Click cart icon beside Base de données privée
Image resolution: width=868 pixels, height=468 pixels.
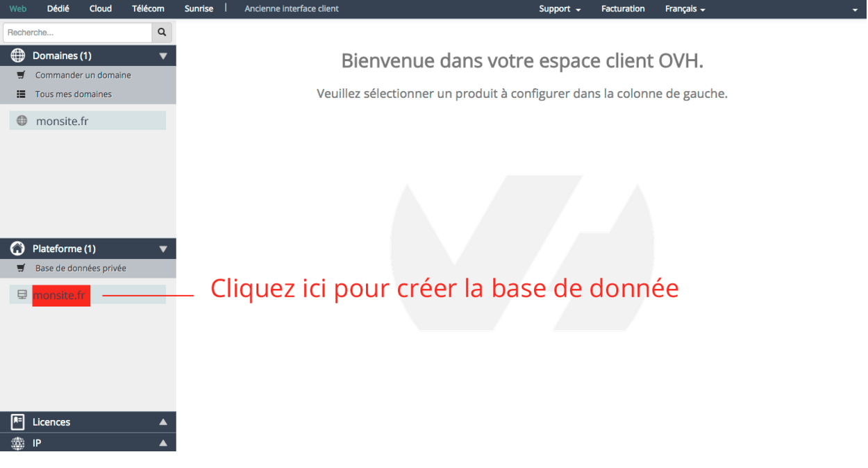pyautogui.click(x=21, y=268)
